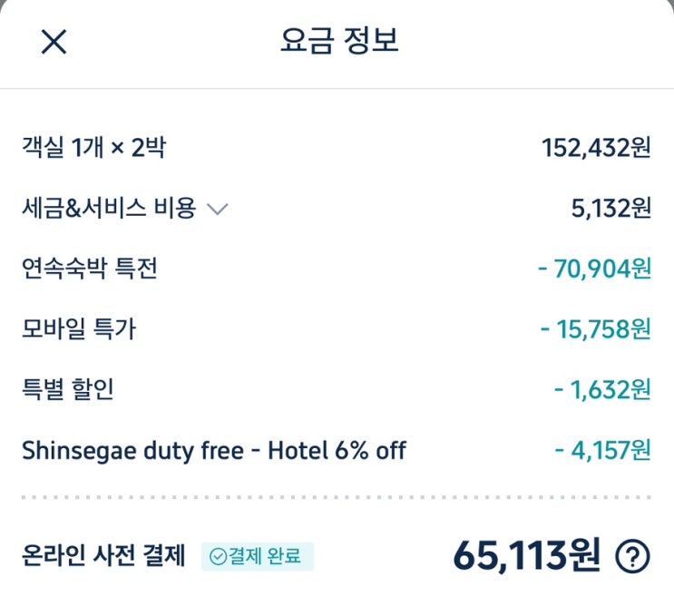Select the 특별 할인 label

pyautogui.click(x=68, y=389)
